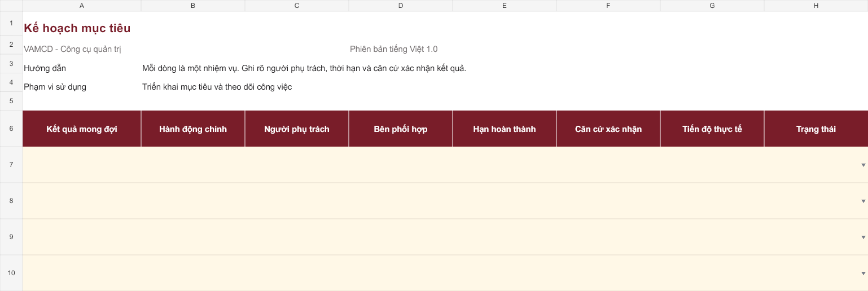Open the Trạng thái dropdown in row 8
The image size is (868, 291).
click(863, 201)
